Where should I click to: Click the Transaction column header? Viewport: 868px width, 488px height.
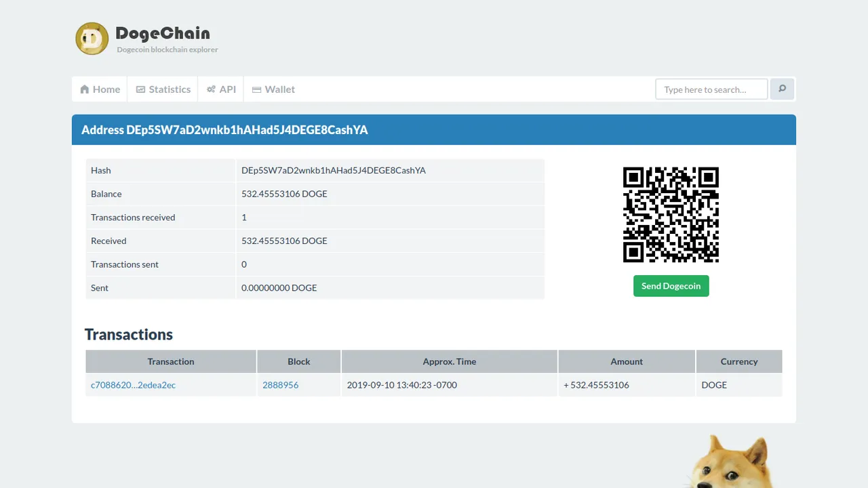[x=171, y=361]
